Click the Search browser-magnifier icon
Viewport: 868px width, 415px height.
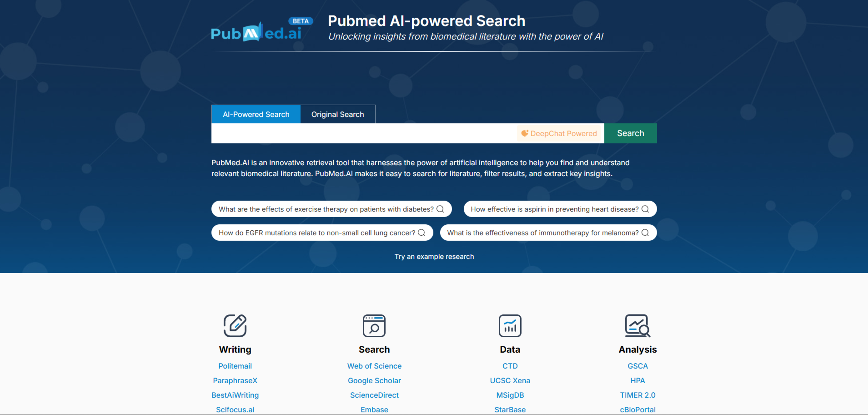pos(374,325)
